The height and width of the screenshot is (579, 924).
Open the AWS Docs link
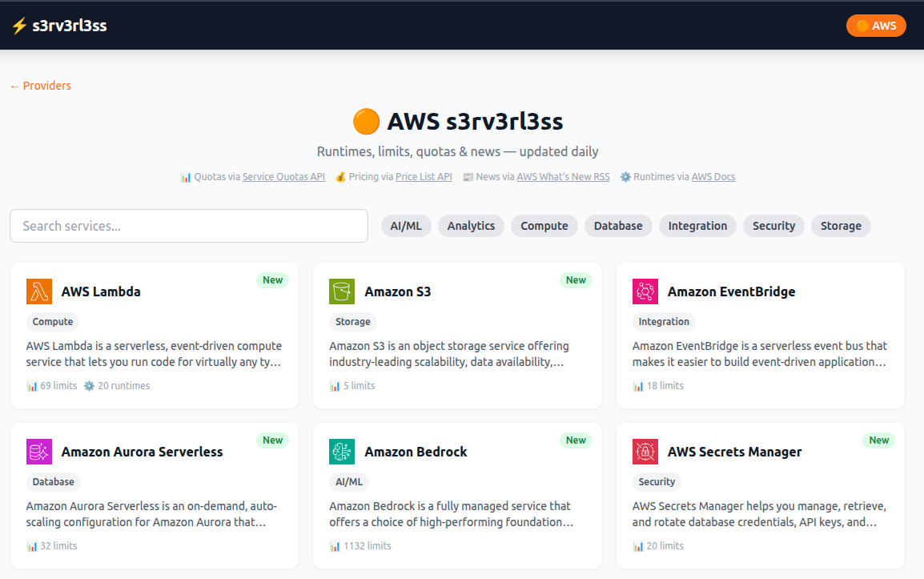713,176
